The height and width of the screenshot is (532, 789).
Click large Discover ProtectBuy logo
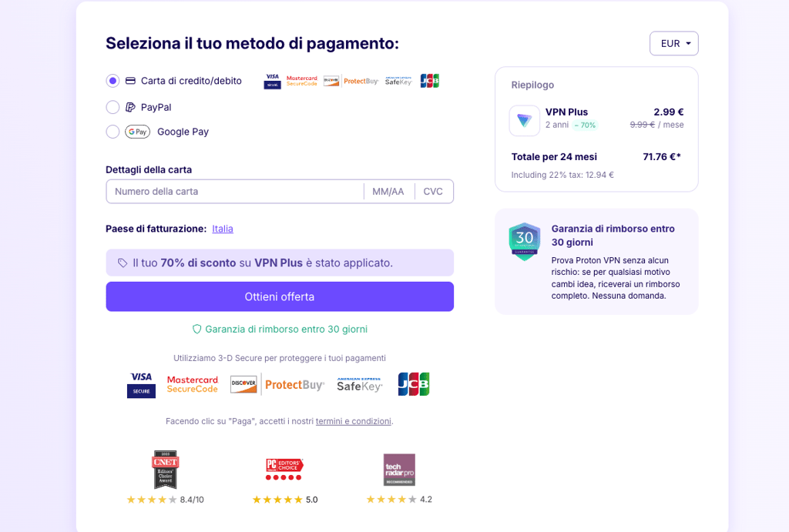[x=277, y=385]
